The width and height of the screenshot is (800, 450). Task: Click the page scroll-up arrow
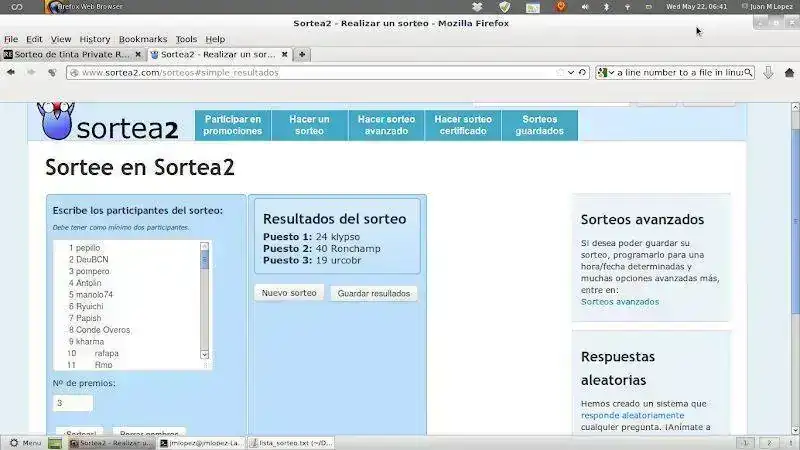[x=795, y=107]
